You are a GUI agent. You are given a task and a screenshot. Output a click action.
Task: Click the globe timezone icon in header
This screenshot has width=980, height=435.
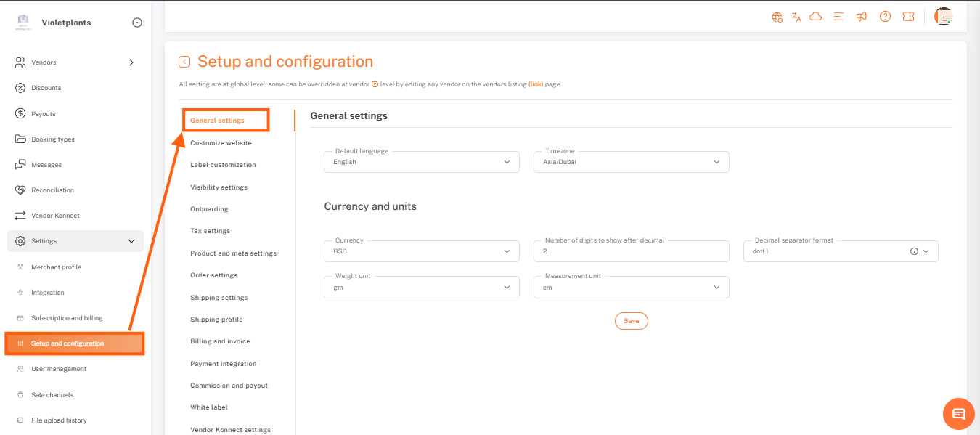[777, 17]
